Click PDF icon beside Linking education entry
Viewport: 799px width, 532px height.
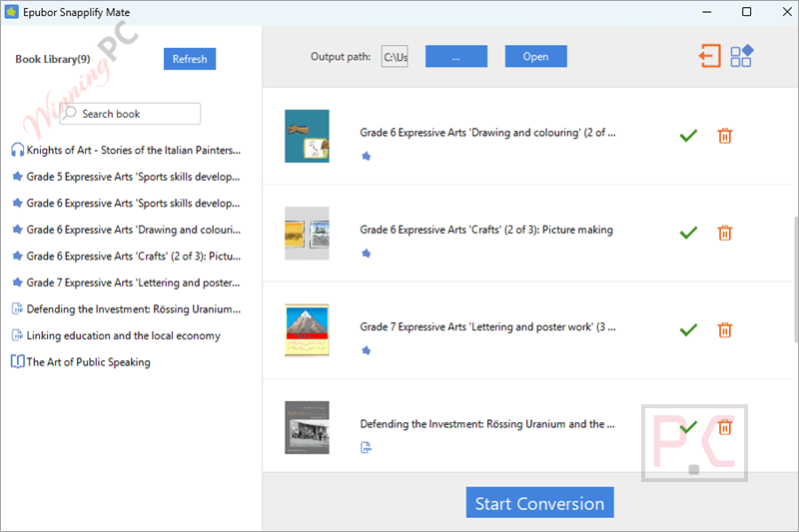(x=17, y=335)
